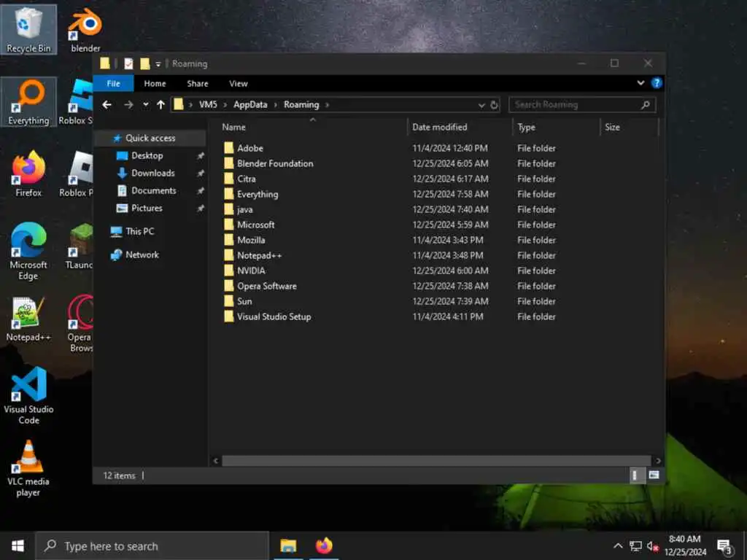Navigate to VM5 in the breadcrumb
The image size is (747, 560).
click(208, 105)
